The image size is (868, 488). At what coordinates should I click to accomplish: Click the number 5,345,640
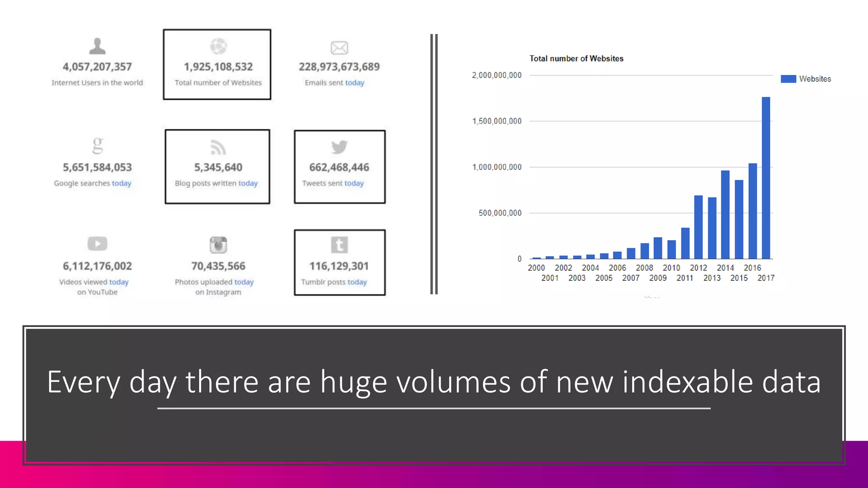point(218,167)
